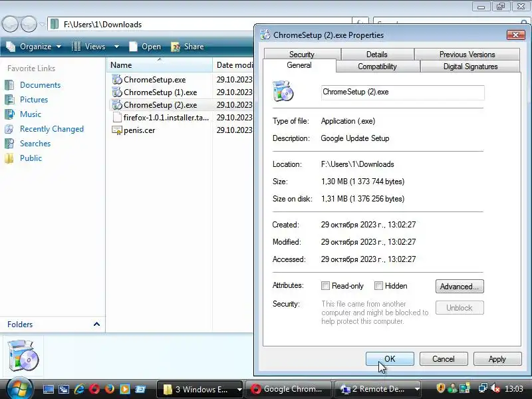Viewport: 532px width, 399px height.
Task: Switch to the Security tab
Action: (302, 55)
